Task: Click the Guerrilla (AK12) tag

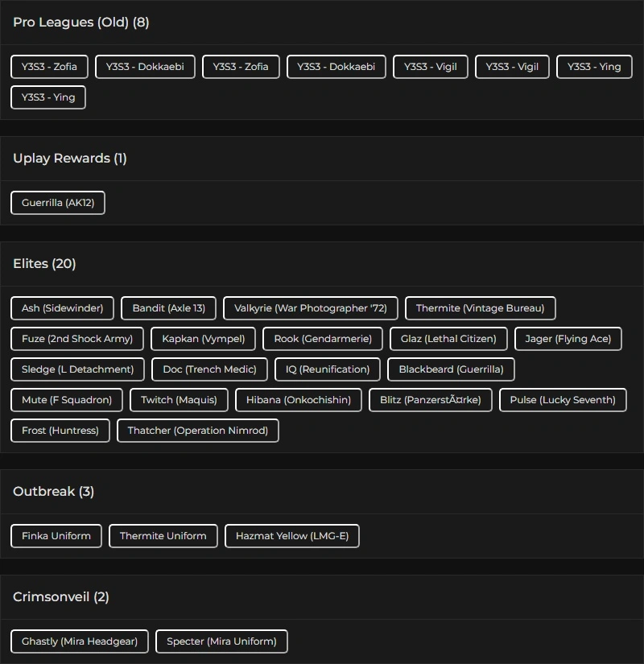Action: (58, 203)
